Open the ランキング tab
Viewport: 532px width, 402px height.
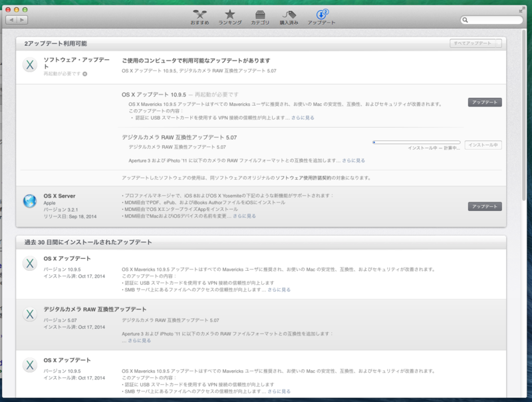coord(229,17)
